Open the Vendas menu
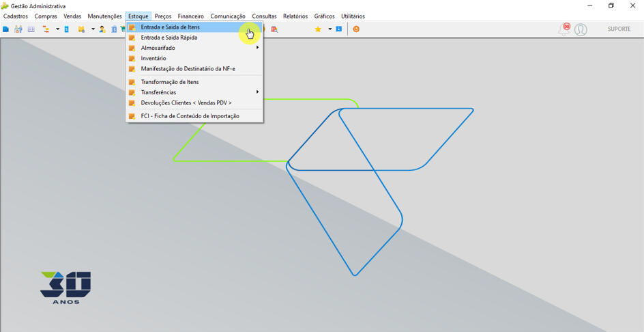 click(73, 16)
